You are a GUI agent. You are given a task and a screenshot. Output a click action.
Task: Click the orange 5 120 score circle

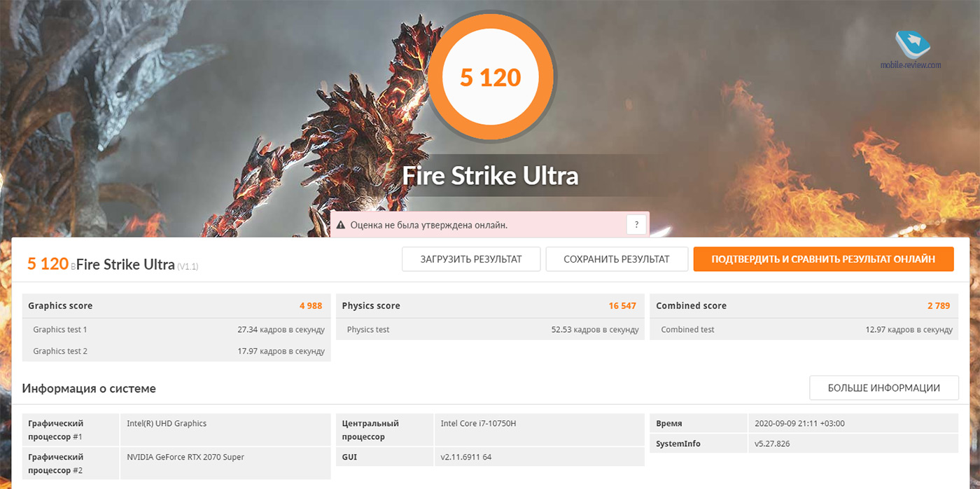coord(491,77)
